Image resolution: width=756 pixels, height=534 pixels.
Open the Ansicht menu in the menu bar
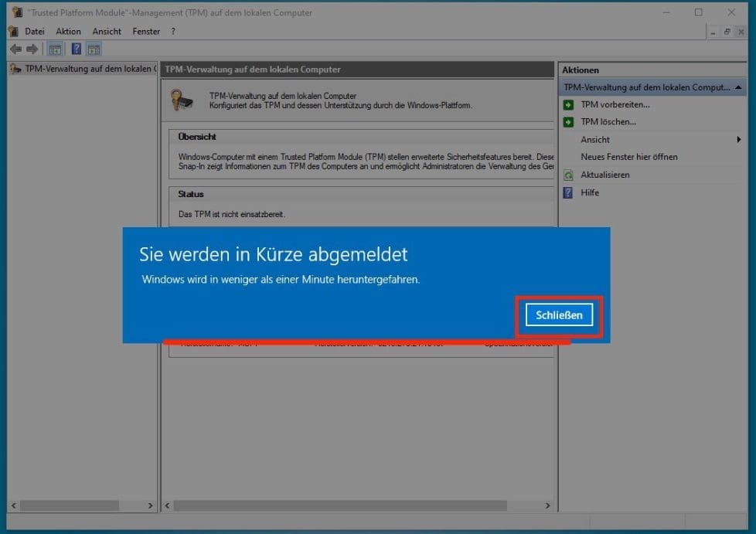pos(107,32)
